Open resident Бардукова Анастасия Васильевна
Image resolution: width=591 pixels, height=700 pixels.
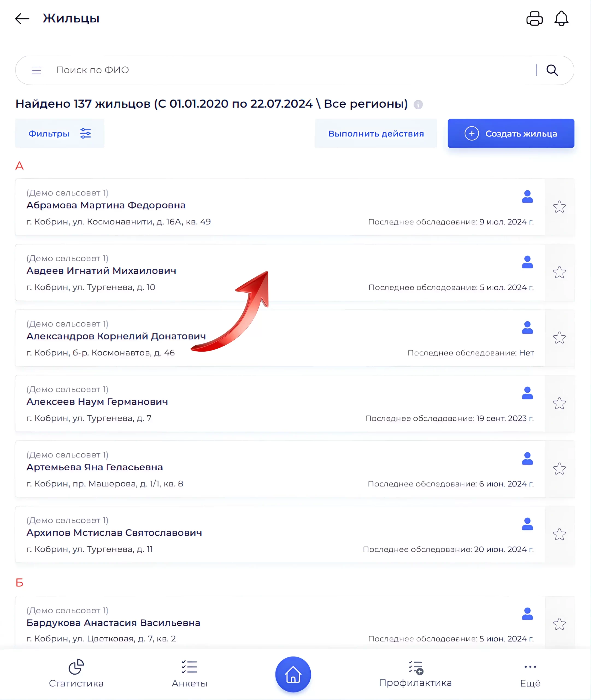coord(113,623)
